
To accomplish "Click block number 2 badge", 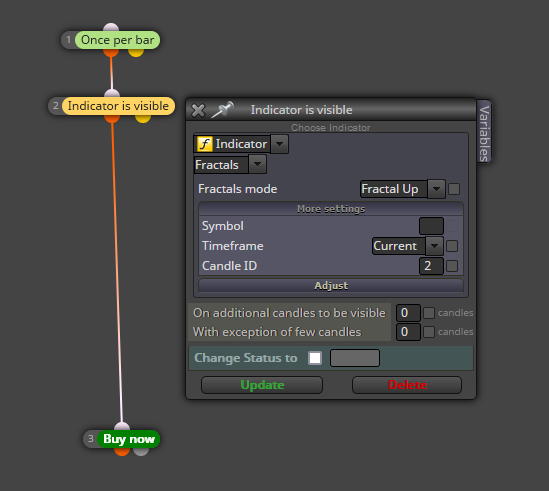I will point(55,105).
